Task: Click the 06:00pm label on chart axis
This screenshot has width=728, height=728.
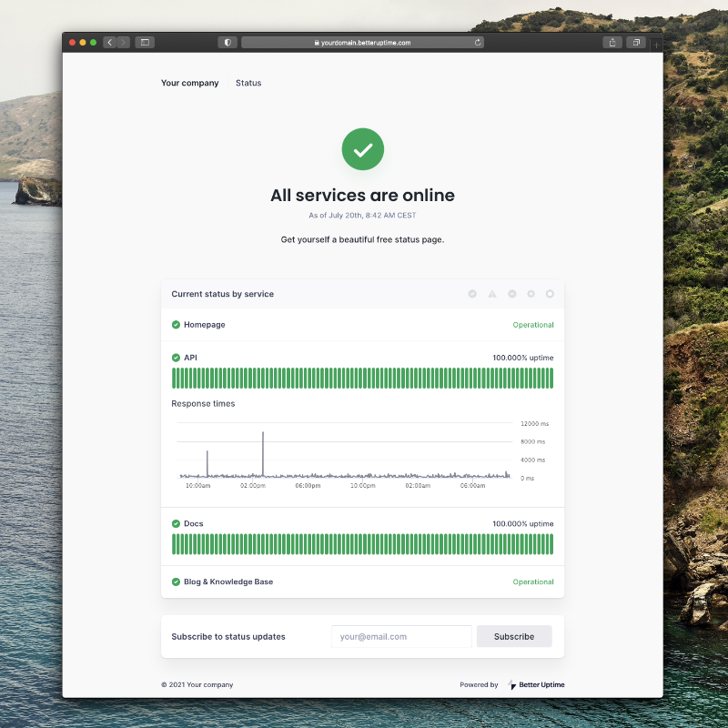Action: click(308, 486)
